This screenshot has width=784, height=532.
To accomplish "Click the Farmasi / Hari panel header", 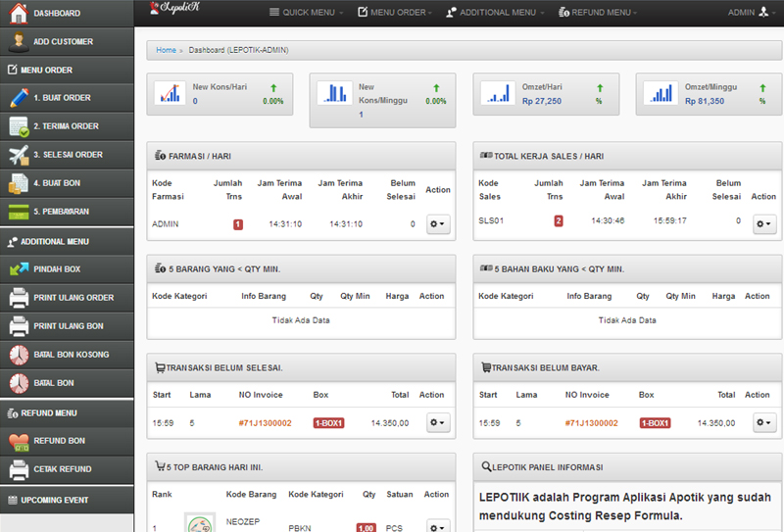I will [x=301, y=156].
